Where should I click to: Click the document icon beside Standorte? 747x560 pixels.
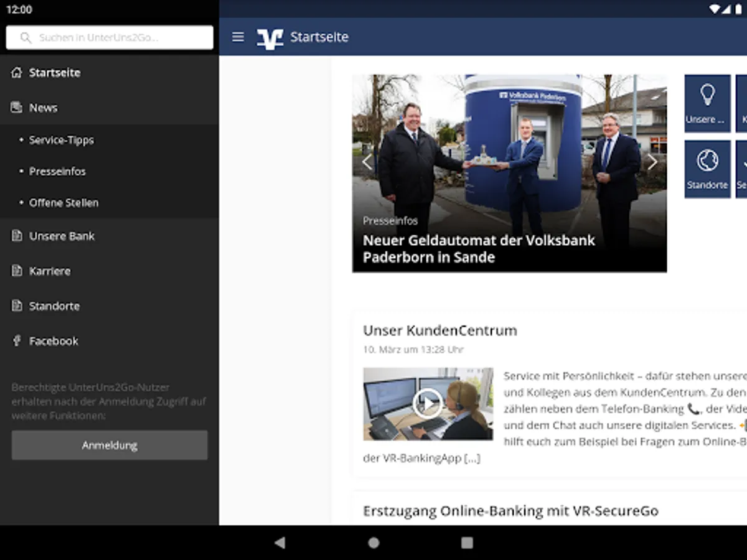coord(17,306)
